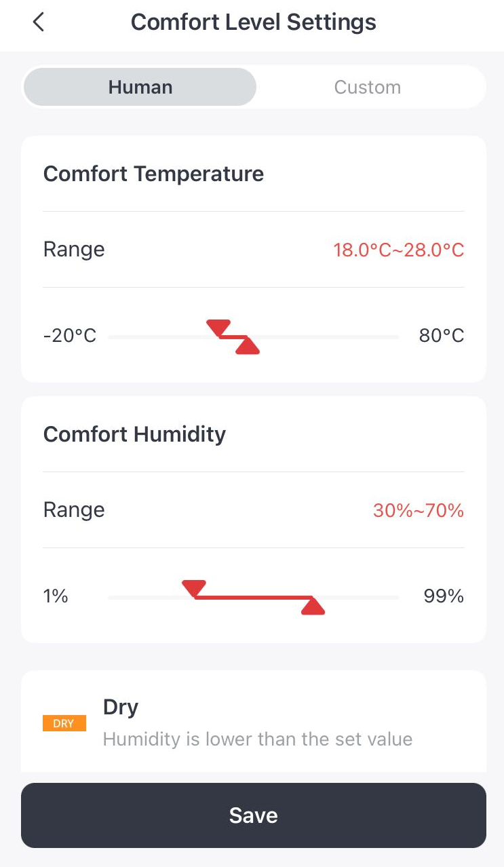Save the comfort level settings
504x867 pixels.
pyautogui.click(x=254, y=815)
